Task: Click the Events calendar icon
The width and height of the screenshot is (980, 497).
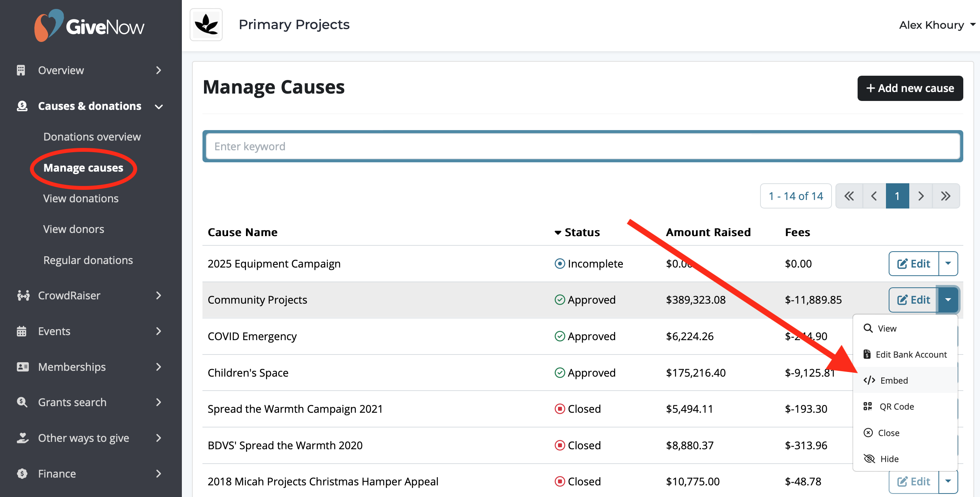Action: click(22, 331)
